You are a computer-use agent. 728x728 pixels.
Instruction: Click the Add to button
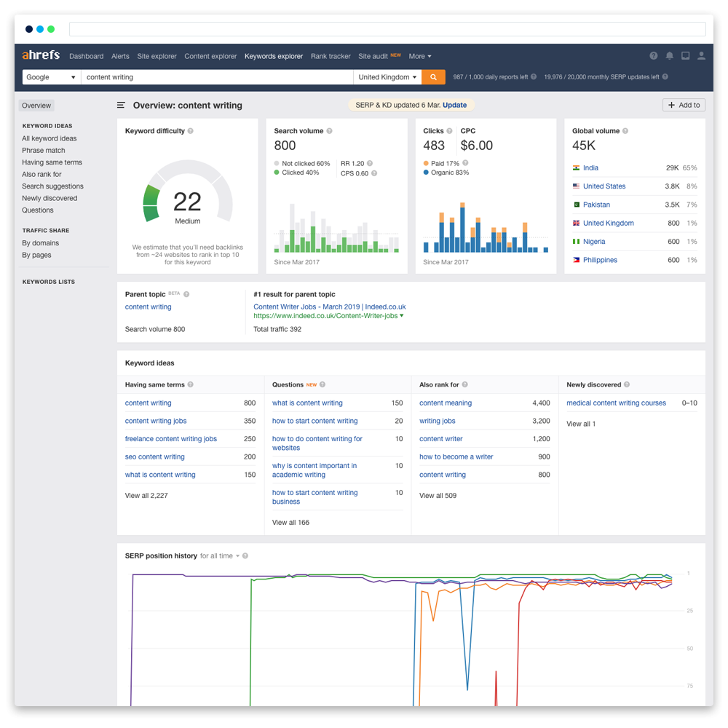684,105
